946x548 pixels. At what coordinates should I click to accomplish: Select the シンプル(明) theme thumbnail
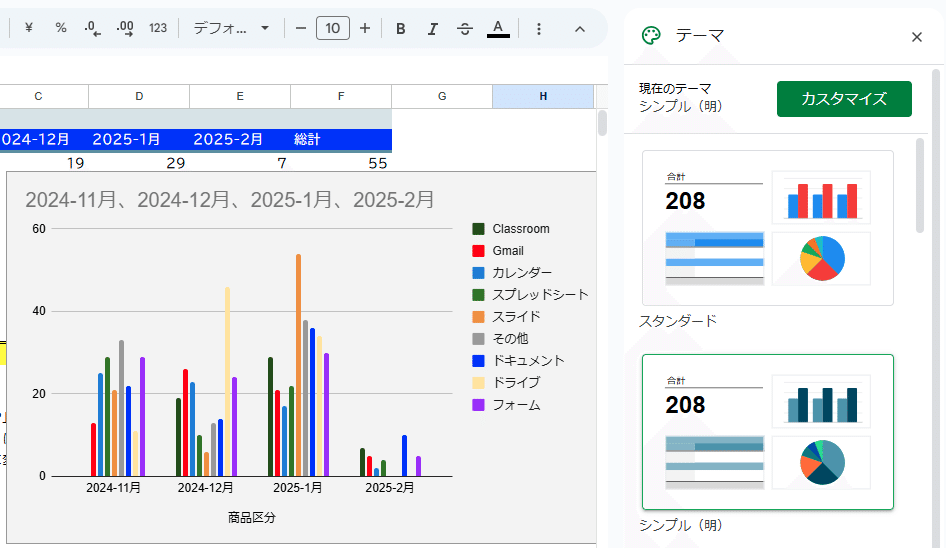point(767,432)
